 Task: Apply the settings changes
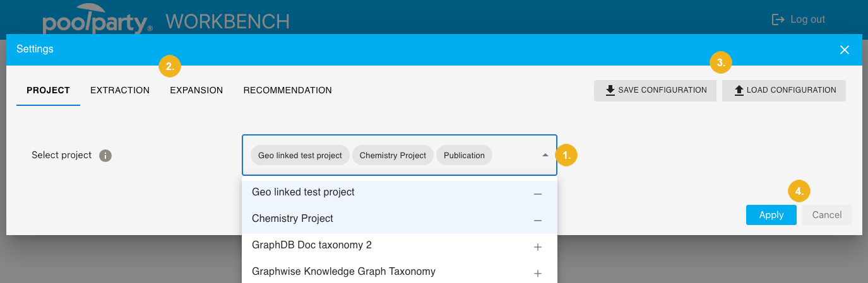[771, 215]
